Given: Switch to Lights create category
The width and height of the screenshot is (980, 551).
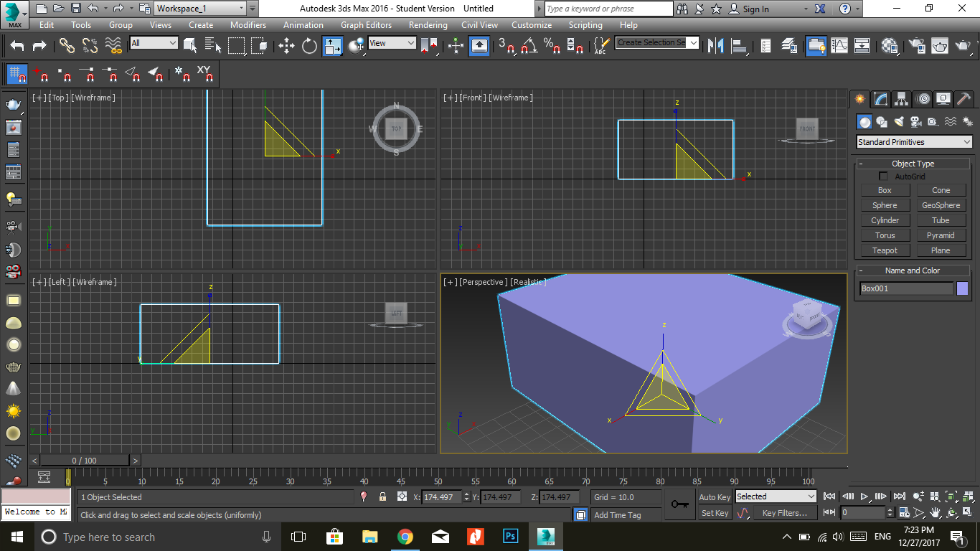Looking at the screenshot, I should pos(898,122).
